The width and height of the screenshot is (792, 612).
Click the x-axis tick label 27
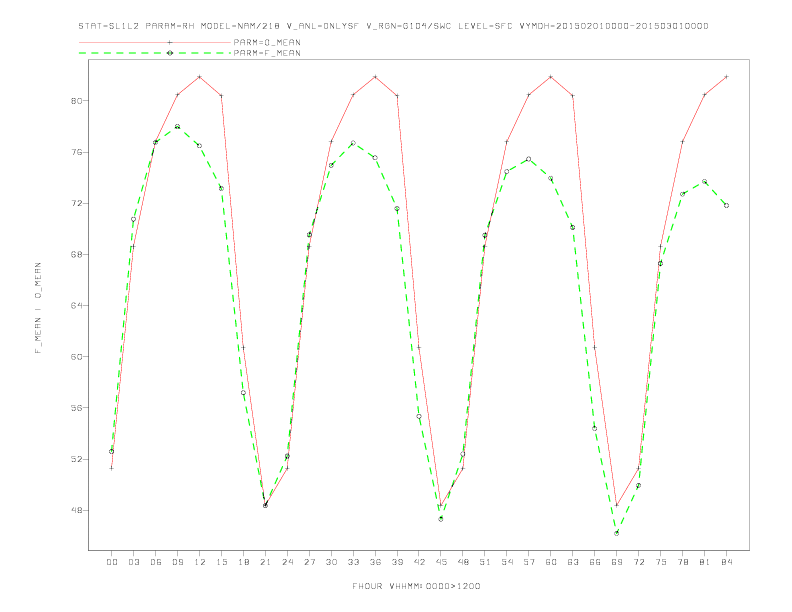pos(309,562)
